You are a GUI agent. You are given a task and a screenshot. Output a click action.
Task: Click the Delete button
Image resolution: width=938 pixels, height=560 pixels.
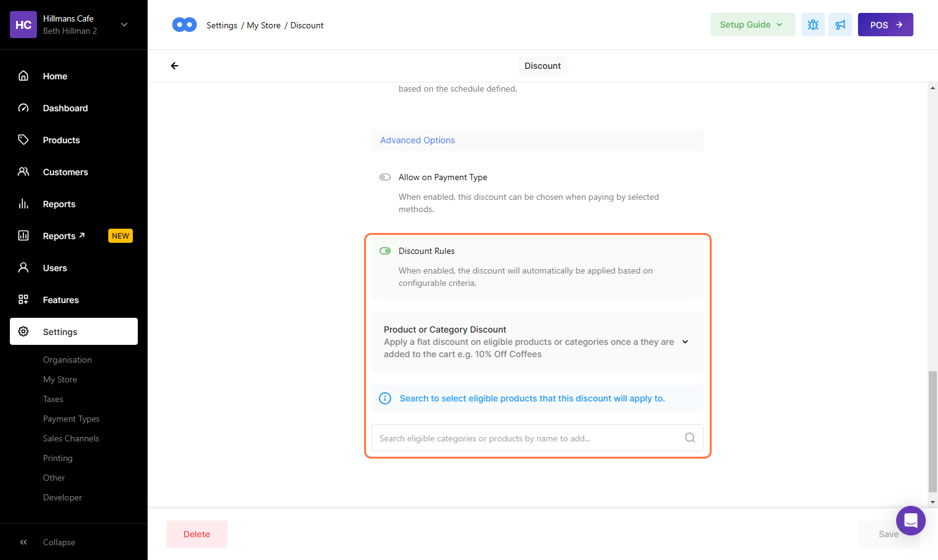(196, 534)
